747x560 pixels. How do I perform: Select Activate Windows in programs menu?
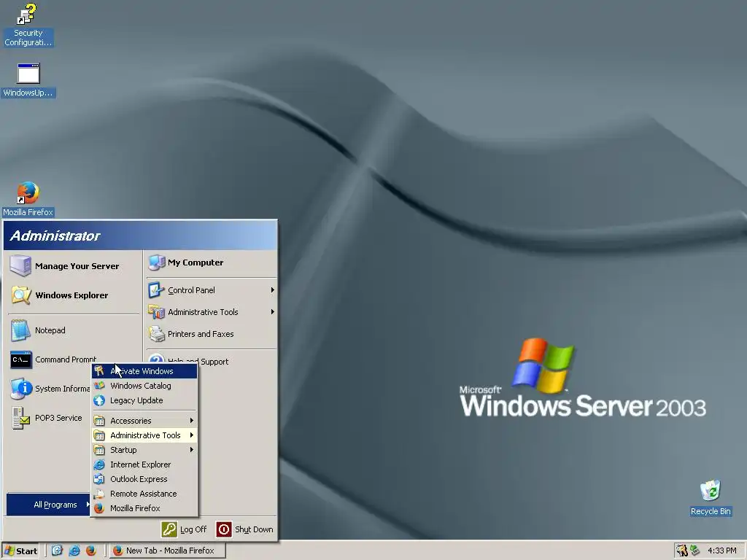[x=144, y=371]
